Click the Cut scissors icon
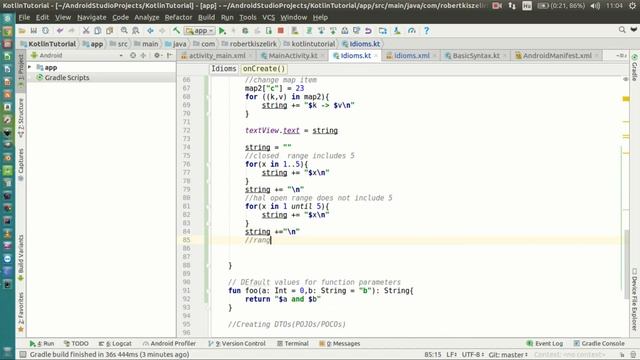The height and width of the screenshot is (360, 640). click(86, 31)
